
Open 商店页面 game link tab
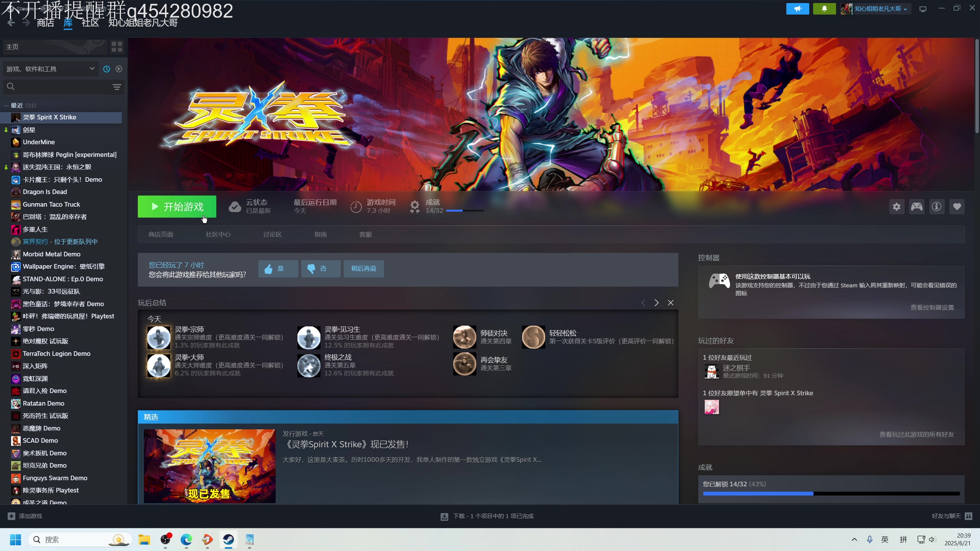coord(161,234)
